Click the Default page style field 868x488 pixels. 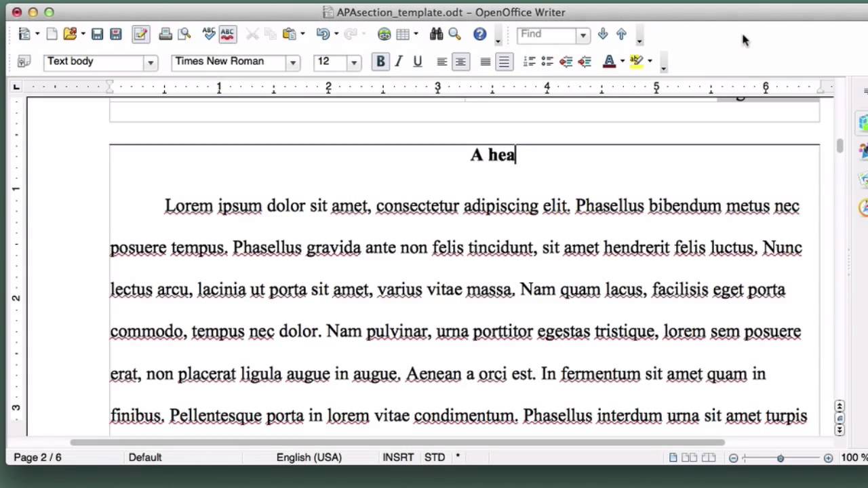[x=145, y=457]
